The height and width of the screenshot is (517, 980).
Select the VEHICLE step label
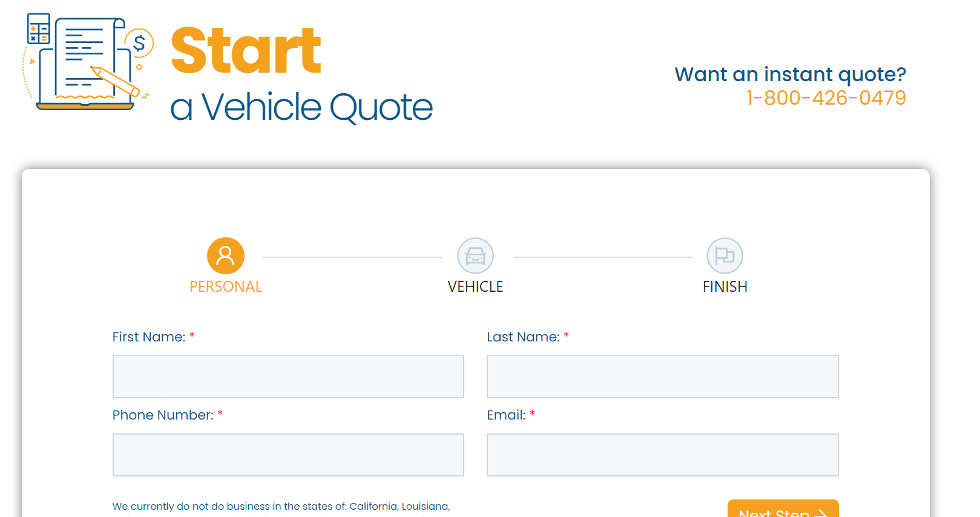[475, 286]
